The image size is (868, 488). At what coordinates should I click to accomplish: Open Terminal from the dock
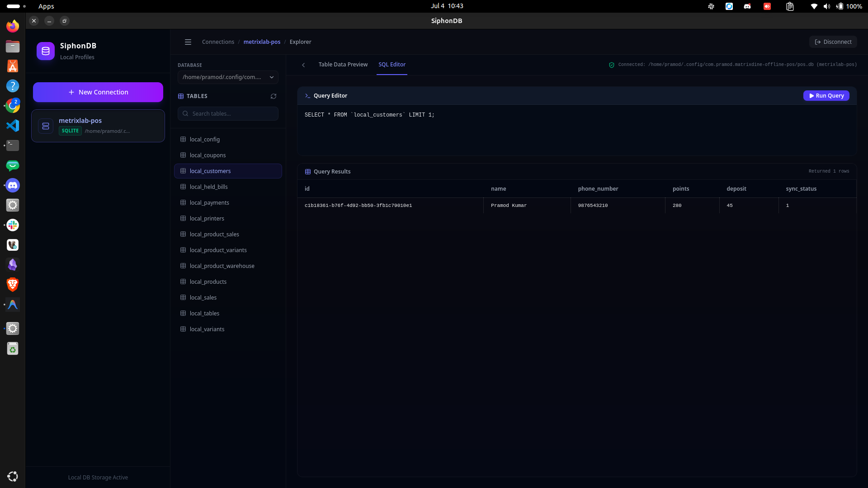pyautogui.click(x=13, y=145)
